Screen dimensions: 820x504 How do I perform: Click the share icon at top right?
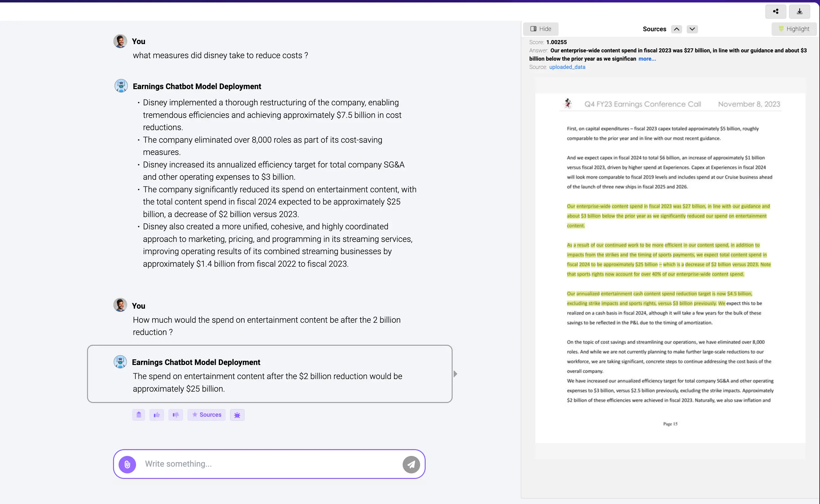775,11
